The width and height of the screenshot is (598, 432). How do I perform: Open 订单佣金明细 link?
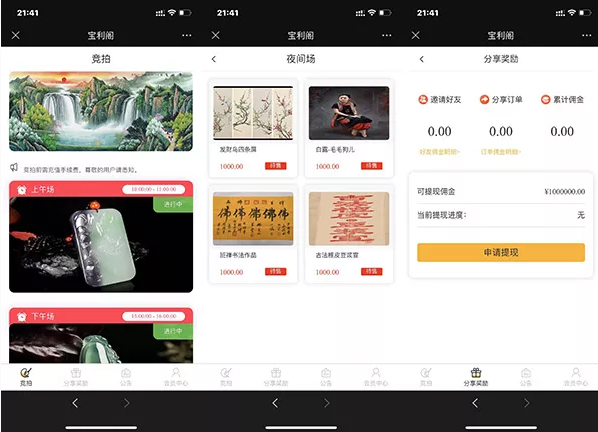coord(501,152)
